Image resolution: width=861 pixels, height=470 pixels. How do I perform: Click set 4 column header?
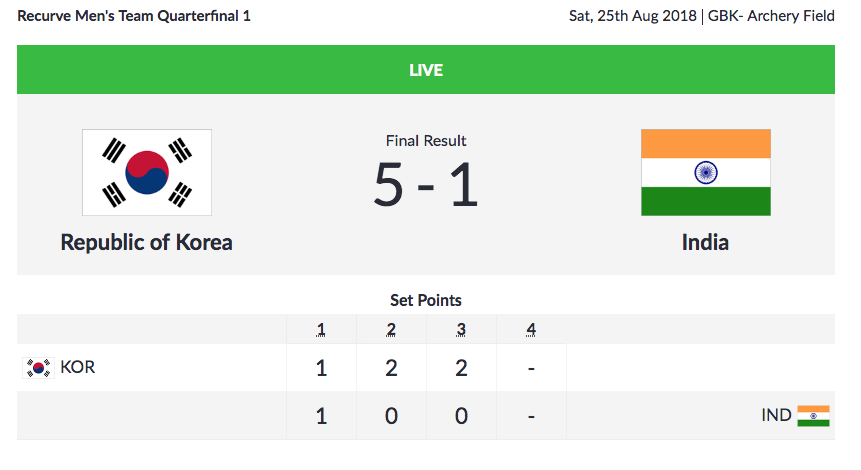coord(531,330)
